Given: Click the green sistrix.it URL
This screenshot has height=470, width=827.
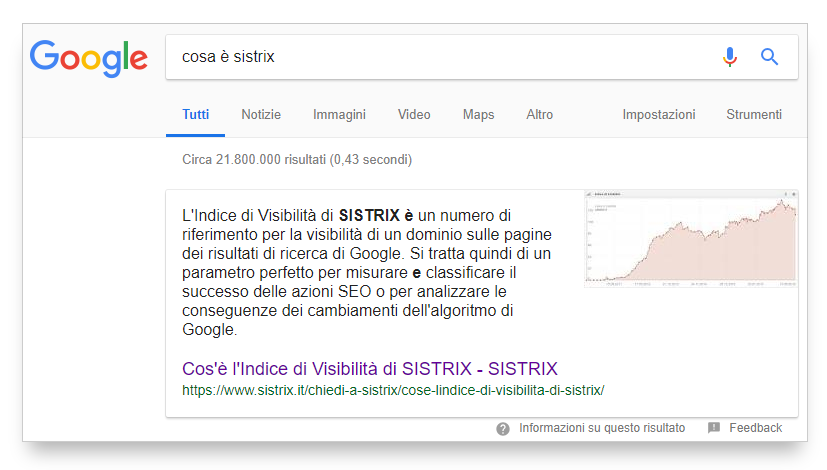Looking at the screenshot, I should (x=393, y=389).
